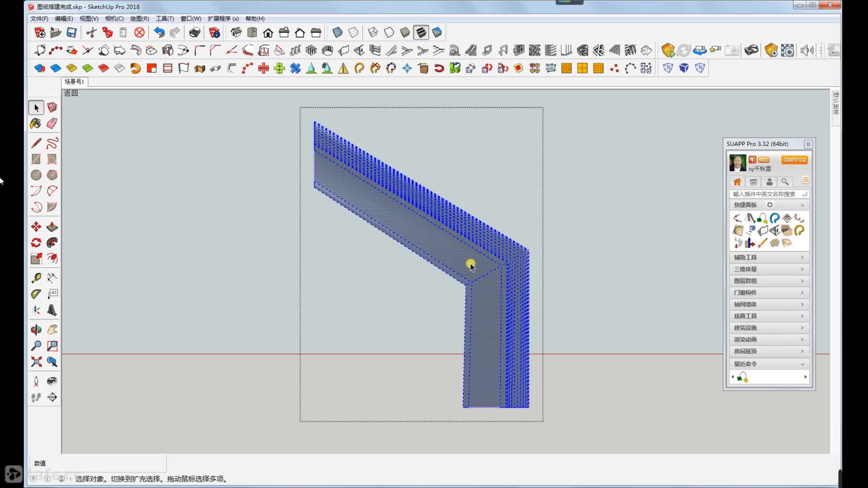868x488 pixels.
Task: Pick the Eraser tool
Action: (x=52, y=123)
